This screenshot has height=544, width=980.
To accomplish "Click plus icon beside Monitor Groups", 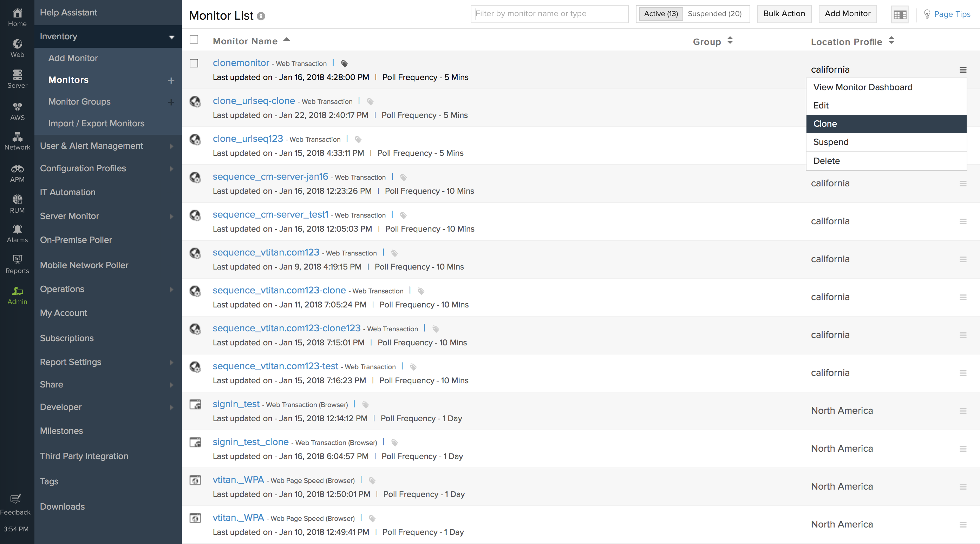I will (171, 102).
